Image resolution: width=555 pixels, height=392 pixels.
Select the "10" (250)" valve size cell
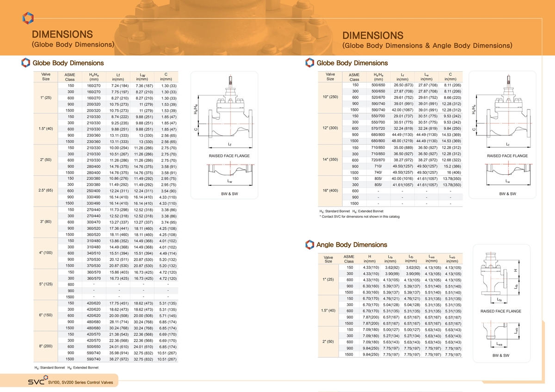(x=330, y=98)
